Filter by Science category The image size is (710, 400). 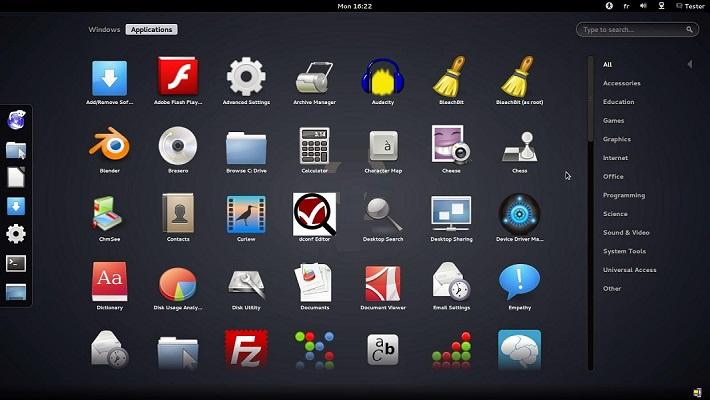click(615, 214)
